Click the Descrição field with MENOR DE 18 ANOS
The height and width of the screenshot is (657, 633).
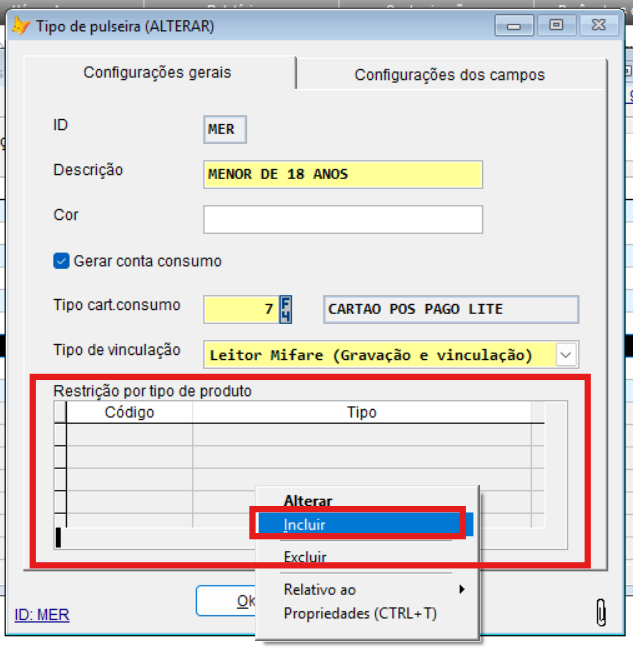coord(342,174)
